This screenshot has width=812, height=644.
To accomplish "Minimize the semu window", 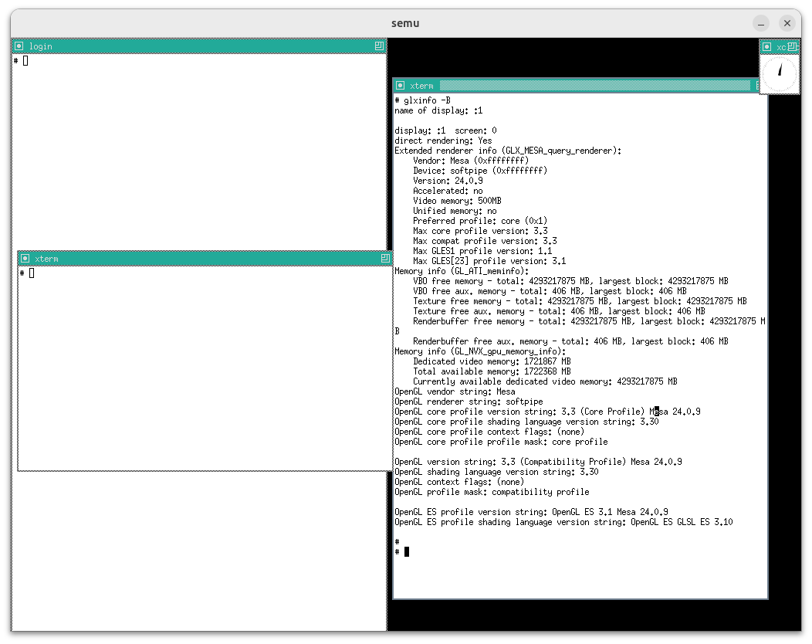I will tap(761, 23).
